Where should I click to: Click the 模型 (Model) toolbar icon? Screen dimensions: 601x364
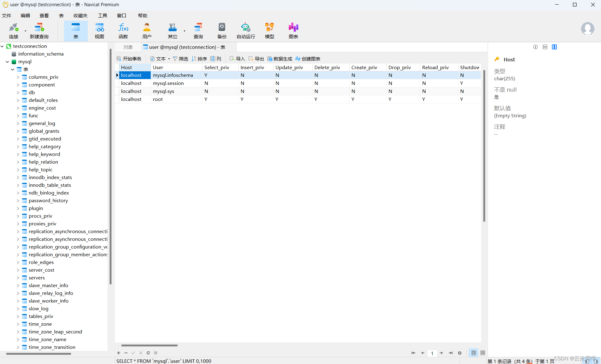269,31
